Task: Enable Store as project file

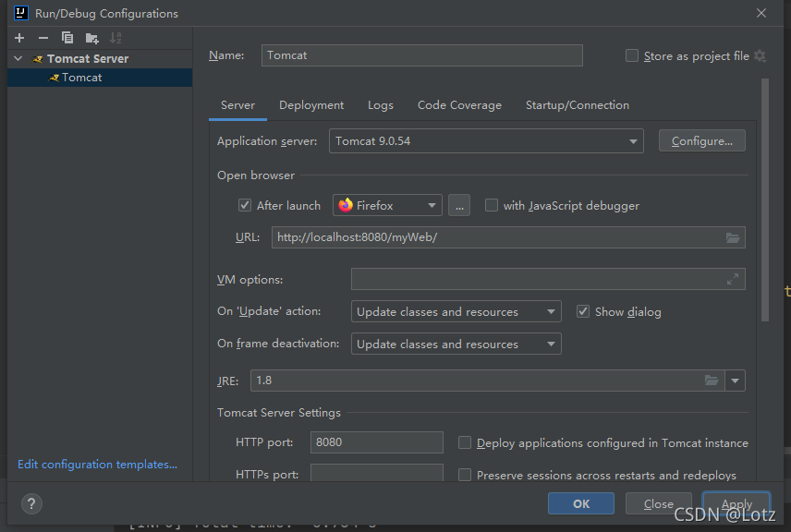Action: [x=631, y=55]
